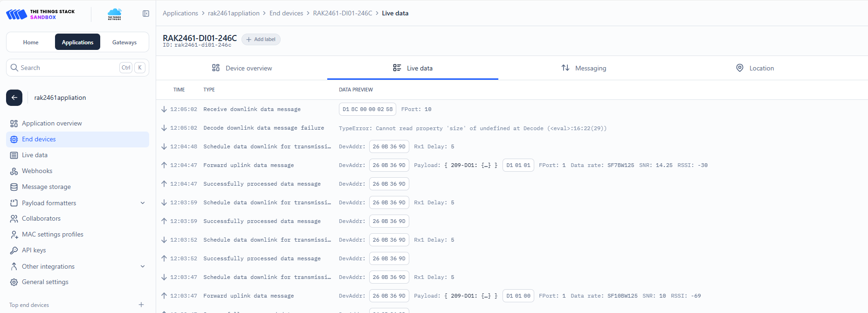Screen dimensions: 868x313
Task: Click The Things Stack Sandbox logo
Action: [x=41, y=14]
